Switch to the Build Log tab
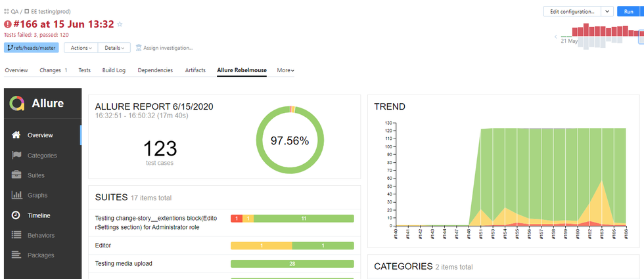644x279 pixels. 114,70
